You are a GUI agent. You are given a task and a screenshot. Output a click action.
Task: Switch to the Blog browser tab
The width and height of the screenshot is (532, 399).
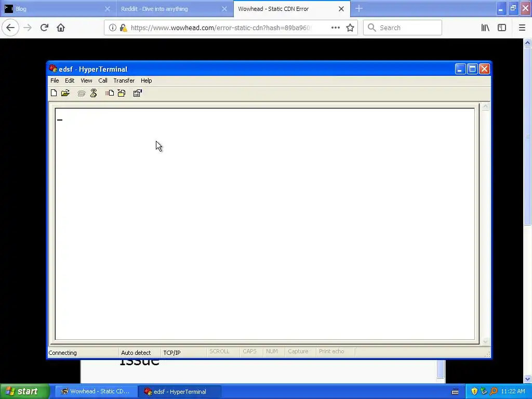58,9
